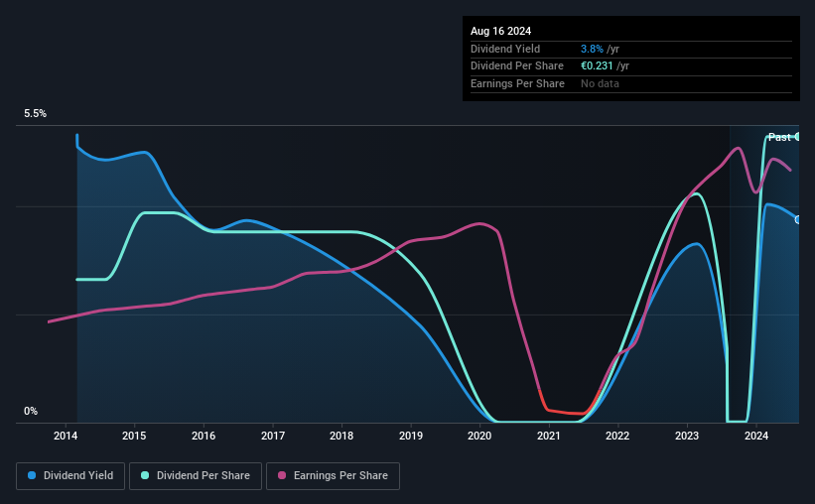Click the Earnings Per Share row label in tooltip

coord(517,83)
